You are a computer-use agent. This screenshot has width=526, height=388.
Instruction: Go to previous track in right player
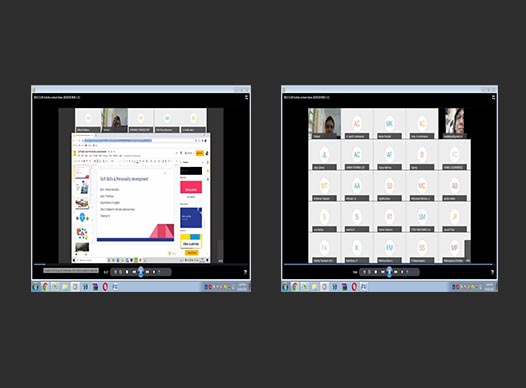tap(382, 272)
